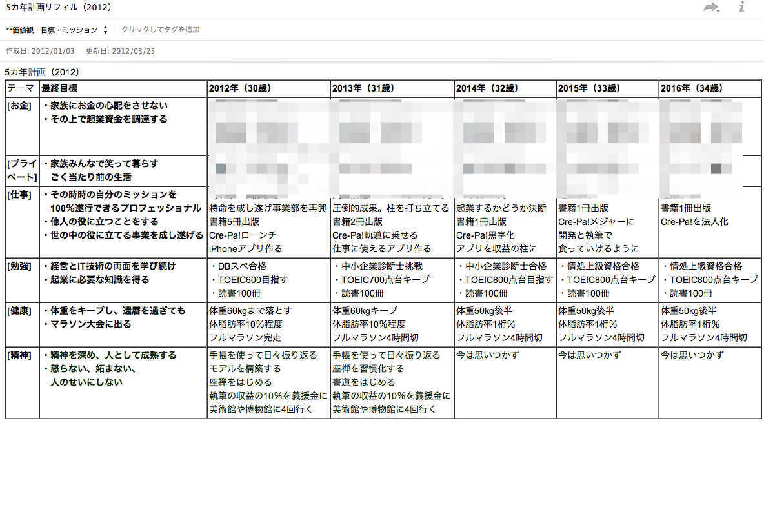Click the note title 5カ年計画リフィル（2012）
Screen dimensions: 764x532
click(58, 8)
